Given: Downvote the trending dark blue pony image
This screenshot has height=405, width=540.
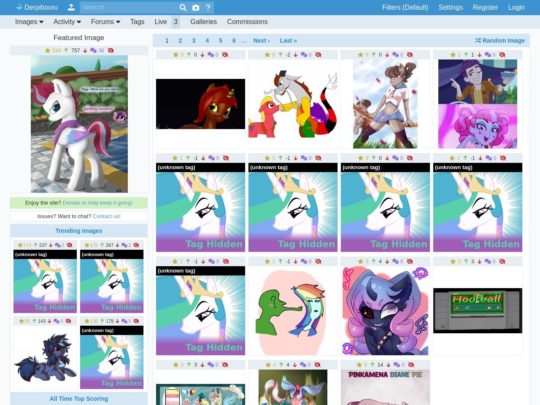Looking at the screenshot, I should click(x=49, y=321).
